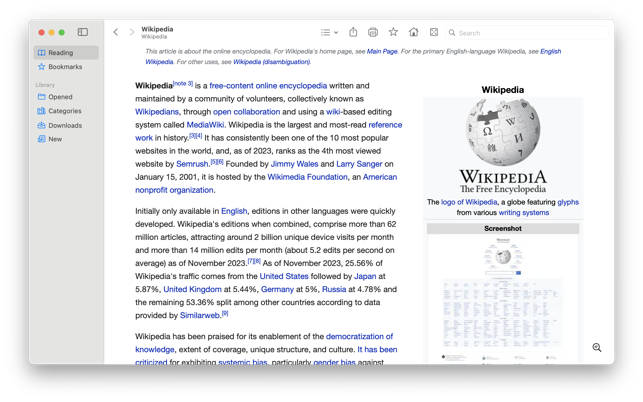Go to the home page icon
The height and width of the screenshot is (402, 643).
click(413, 32)
